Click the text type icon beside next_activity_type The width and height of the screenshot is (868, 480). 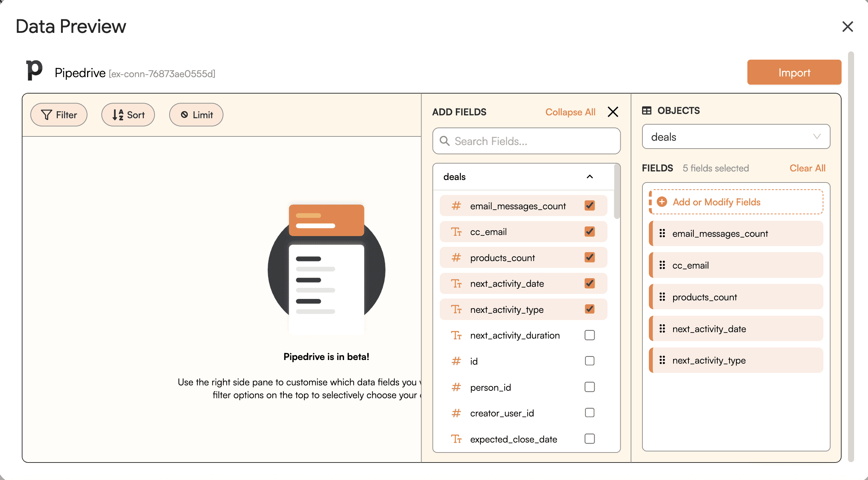pos(456,309)
